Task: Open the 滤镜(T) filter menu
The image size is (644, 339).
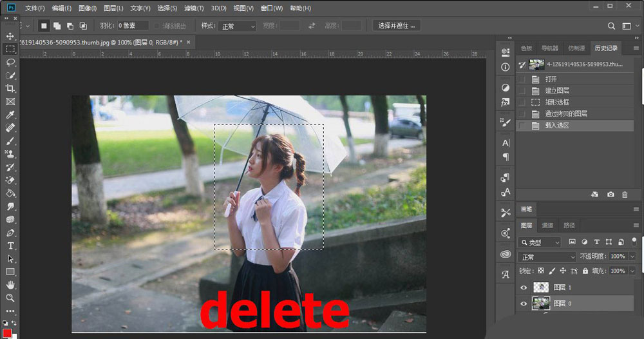Action: [x=194, y=8]
